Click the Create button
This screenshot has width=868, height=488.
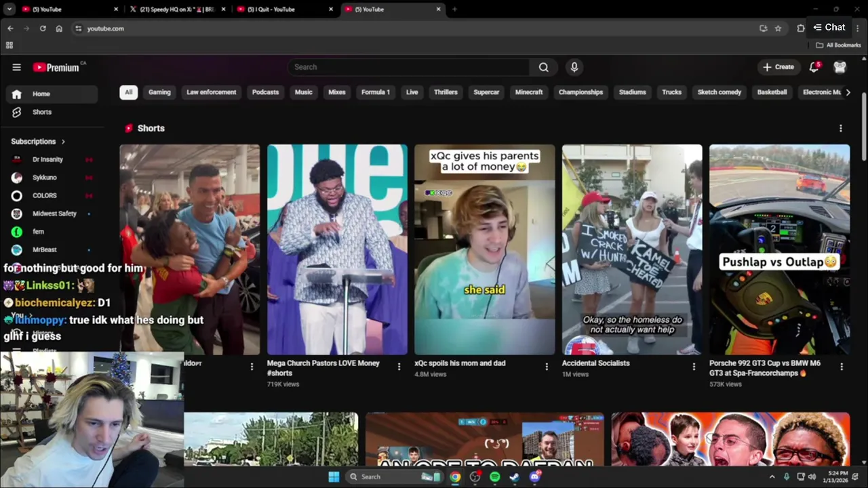coord(778,67)
